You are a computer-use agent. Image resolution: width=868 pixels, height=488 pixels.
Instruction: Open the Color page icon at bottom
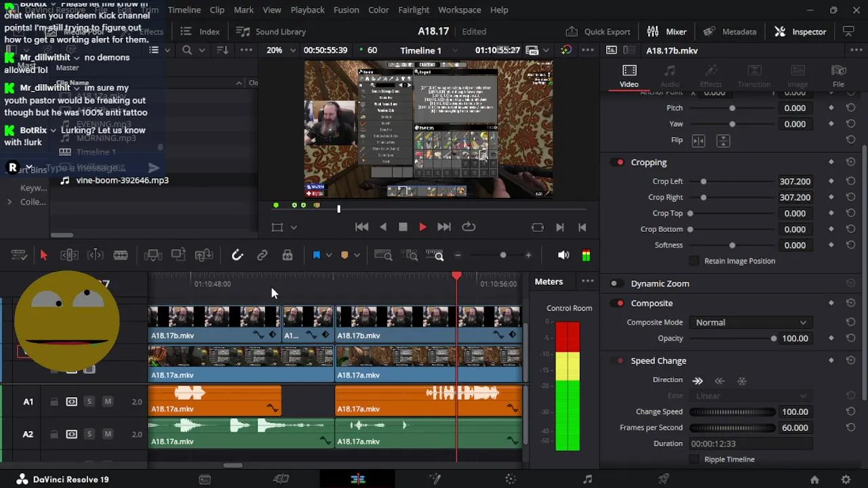pyautogui.click(x=511, y=479)
